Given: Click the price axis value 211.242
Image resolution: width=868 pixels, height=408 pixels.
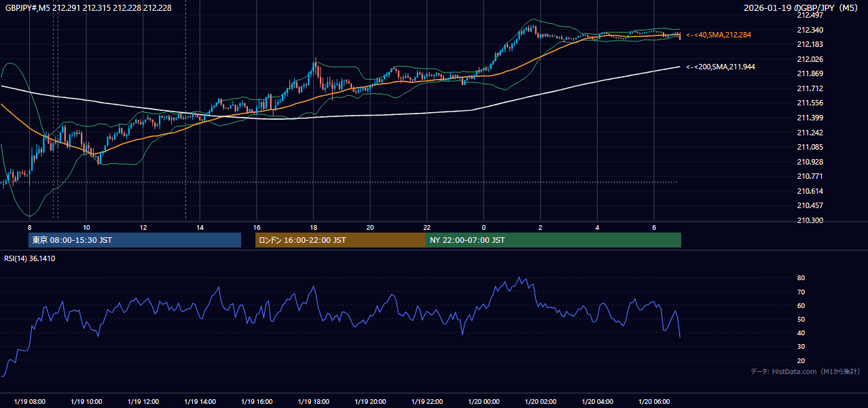Looking at the screenshot, I should tap(810, 133).
